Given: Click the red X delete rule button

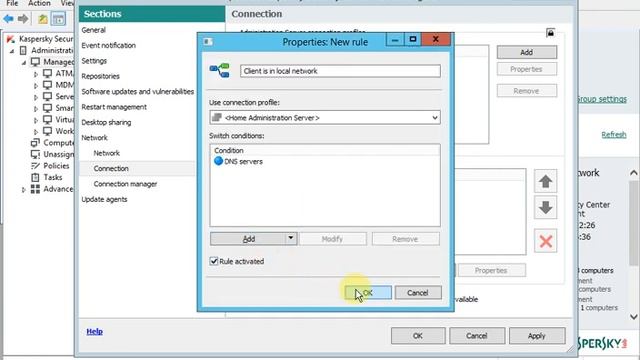Looking at the screenshot, I should (x=545, y=241).
